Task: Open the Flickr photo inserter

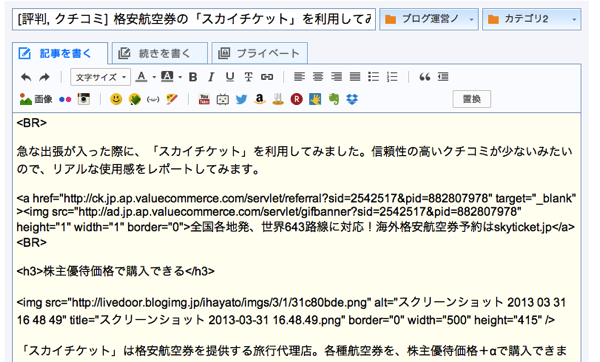Action: point(65,99)
